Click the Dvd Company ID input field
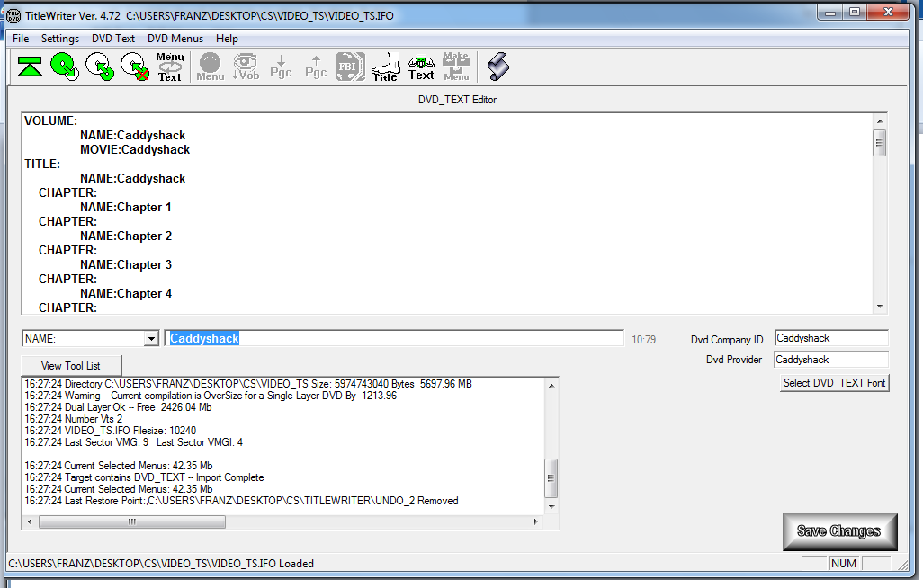923x588 pixels. coord(831,338)
